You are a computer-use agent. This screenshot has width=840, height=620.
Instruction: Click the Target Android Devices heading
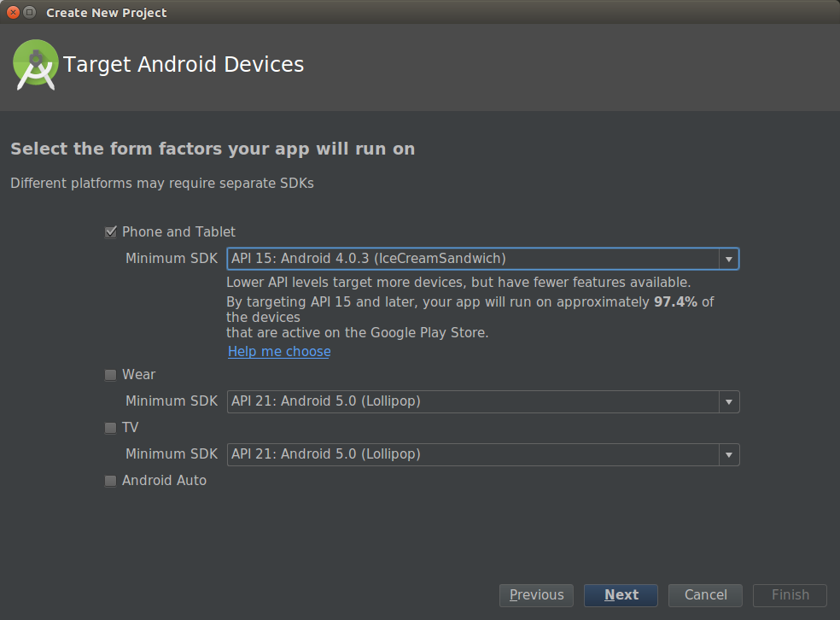184,65
